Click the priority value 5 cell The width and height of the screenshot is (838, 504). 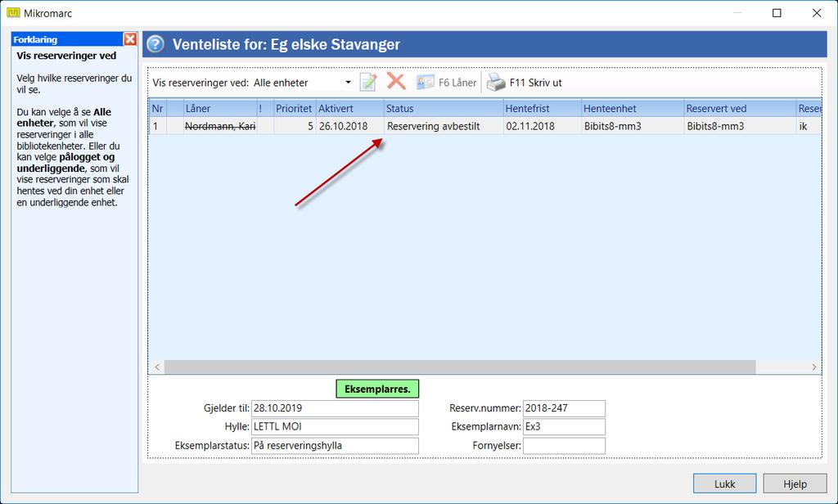click(x=295, y=126)
